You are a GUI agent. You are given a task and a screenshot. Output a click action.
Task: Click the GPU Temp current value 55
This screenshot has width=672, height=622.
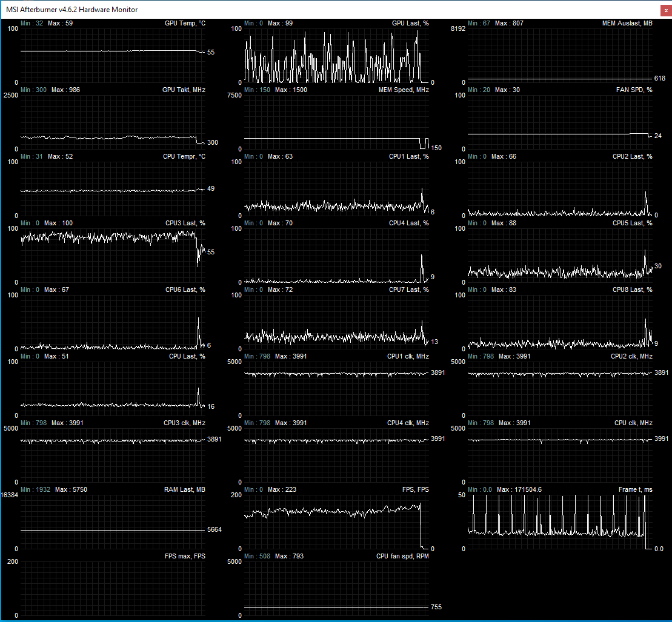tap(211, 52)
